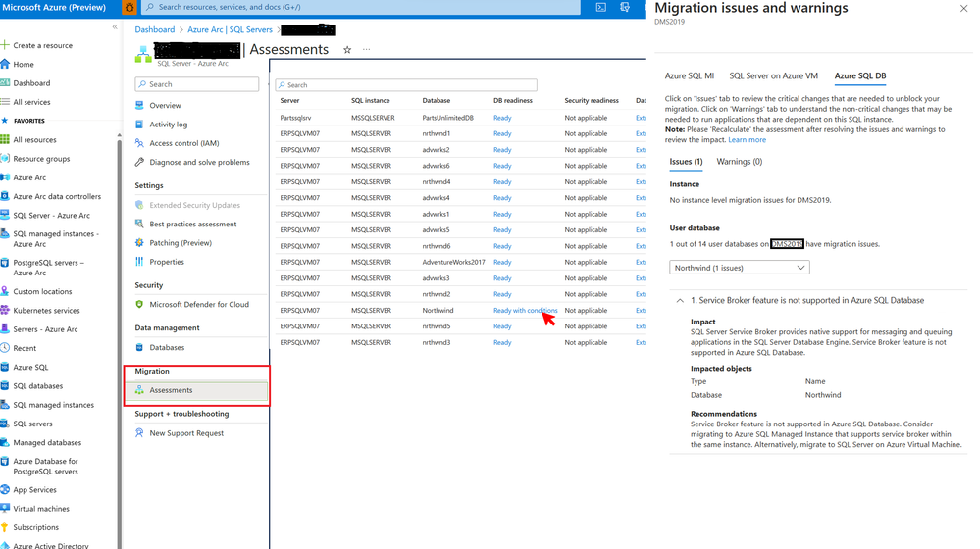Open Virtual machines

(40, 509)
